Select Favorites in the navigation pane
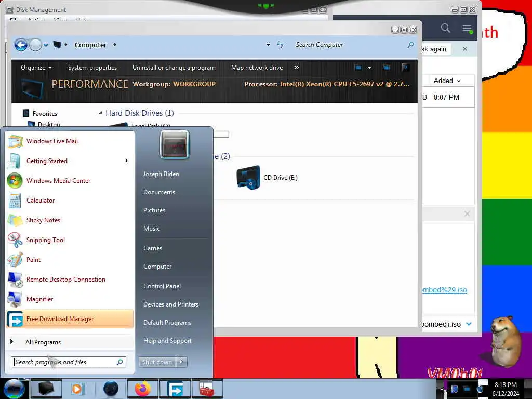Viewport: 532px width, 399px height. (x=45, y=114)
